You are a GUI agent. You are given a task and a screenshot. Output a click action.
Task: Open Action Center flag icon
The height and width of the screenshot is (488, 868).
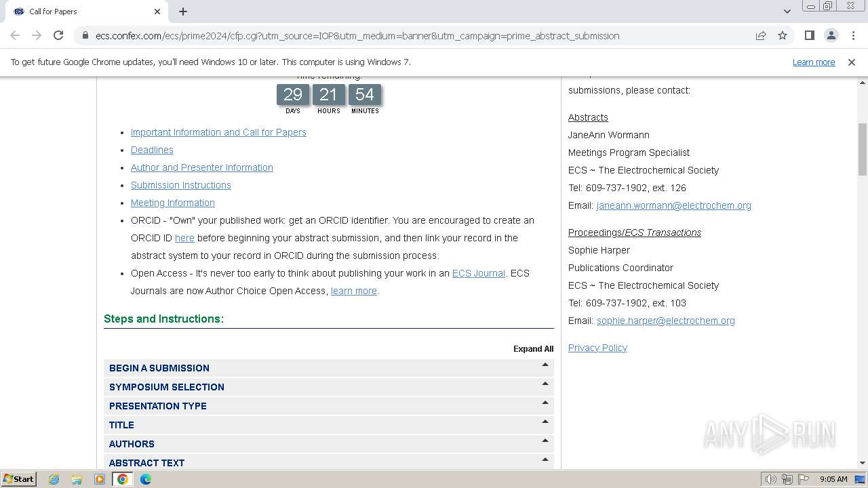804,479
